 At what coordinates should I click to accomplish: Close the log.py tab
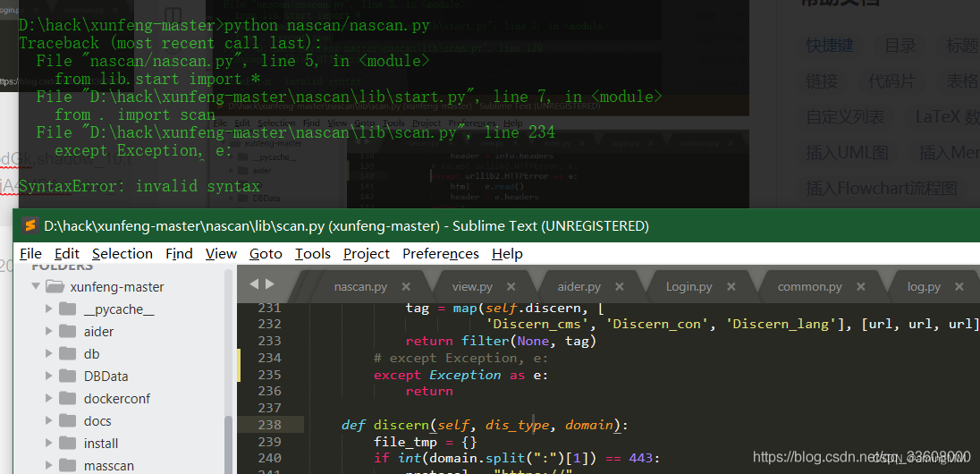[x=959, y=287]
